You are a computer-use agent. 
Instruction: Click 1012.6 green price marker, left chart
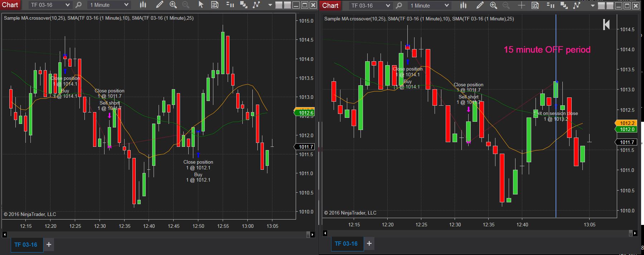click(x=304, y=113)
